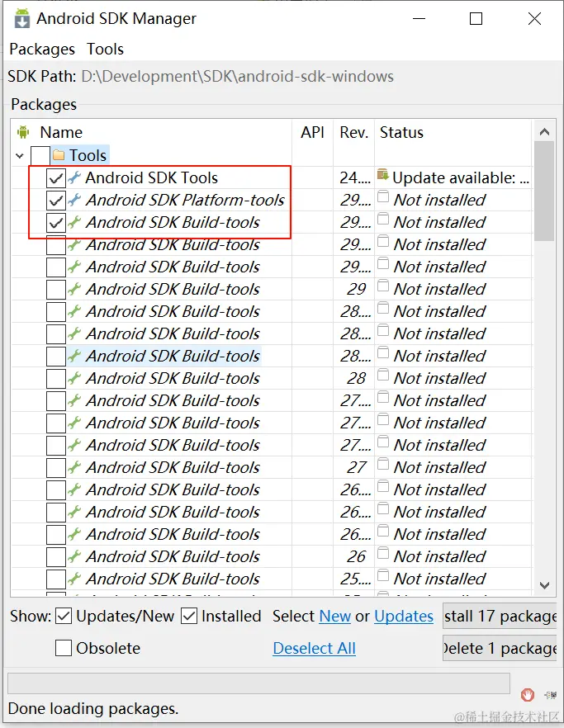The image size is (564, 728).
Task: Click the Updates selection link
Action: coord(404,616)
